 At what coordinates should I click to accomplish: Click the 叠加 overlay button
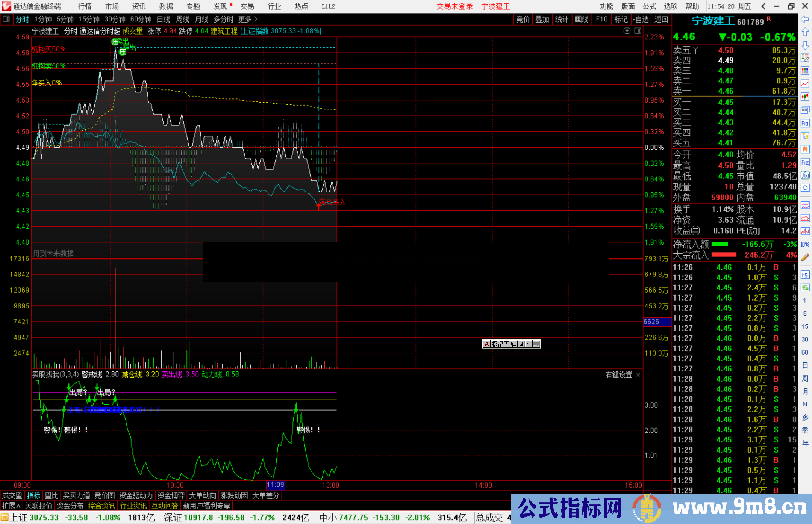point(542,19)
